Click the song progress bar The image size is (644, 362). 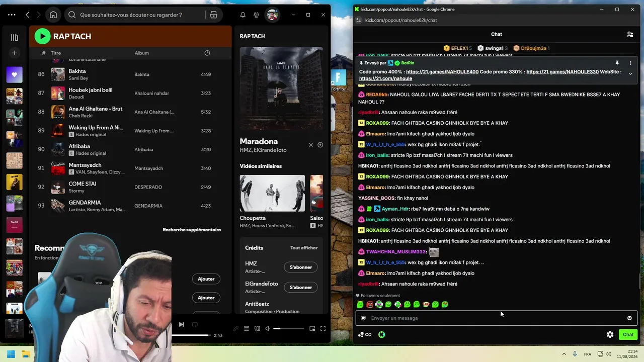[191, 335]
